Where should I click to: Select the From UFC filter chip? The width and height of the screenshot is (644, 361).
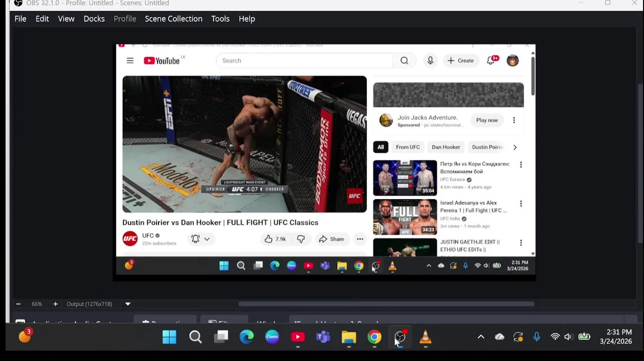408,147
